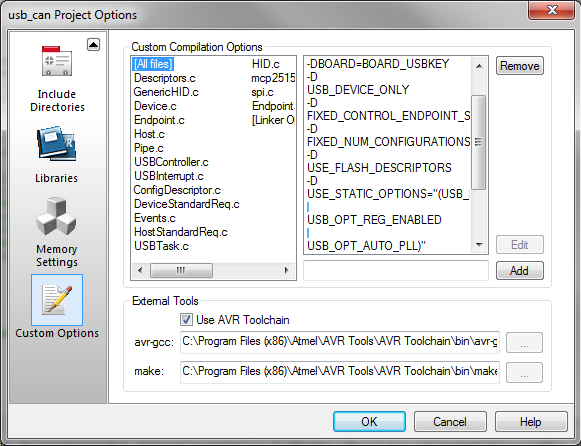This screenshot has width=581, height=446.
Task: Browse for make path button
Action: point(524,372)
